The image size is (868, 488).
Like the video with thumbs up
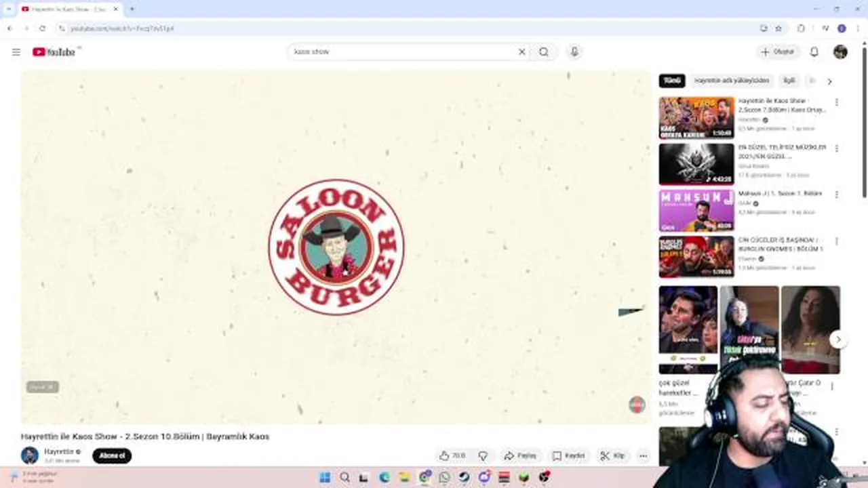(452, 456)
